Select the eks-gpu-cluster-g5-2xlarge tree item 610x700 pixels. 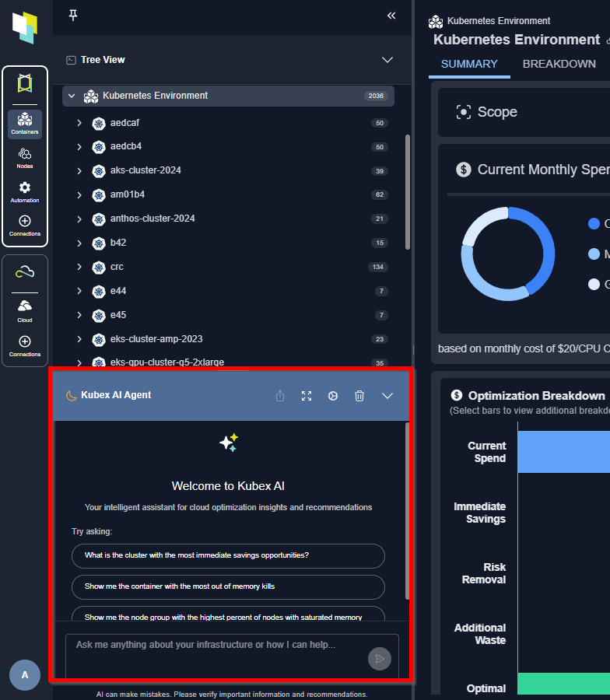point(167,362)
